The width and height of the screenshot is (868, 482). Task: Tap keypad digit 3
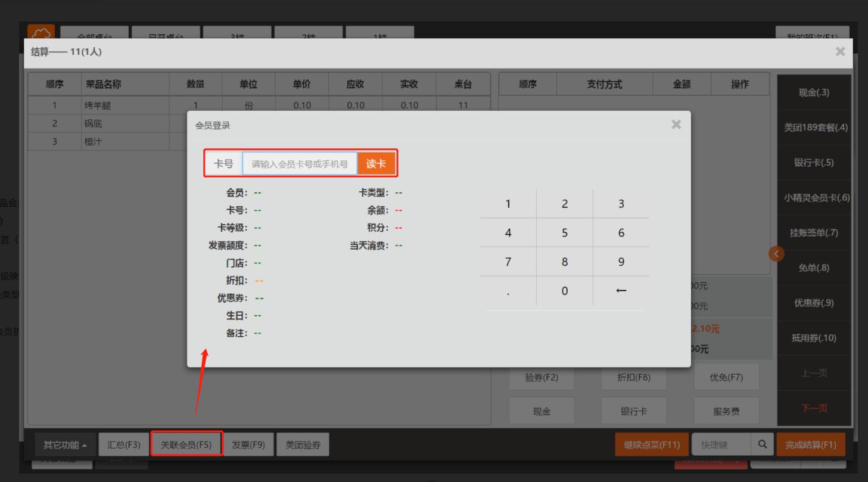[x=621, y=204]
